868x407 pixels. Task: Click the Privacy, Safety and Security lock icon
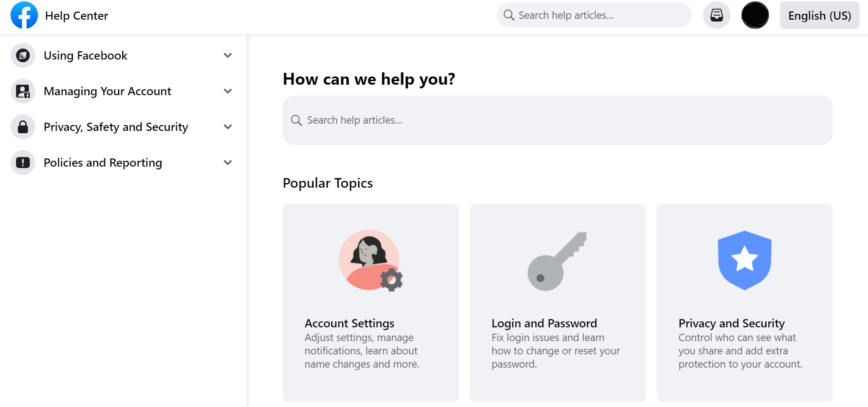23,127
